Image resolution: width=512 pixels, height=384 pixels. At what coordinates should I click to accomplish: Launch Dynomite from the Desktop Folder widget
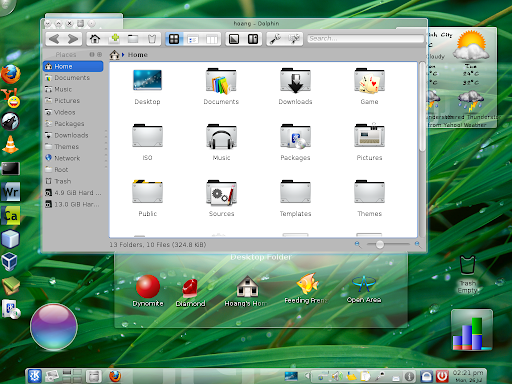(x=148, y=290)
